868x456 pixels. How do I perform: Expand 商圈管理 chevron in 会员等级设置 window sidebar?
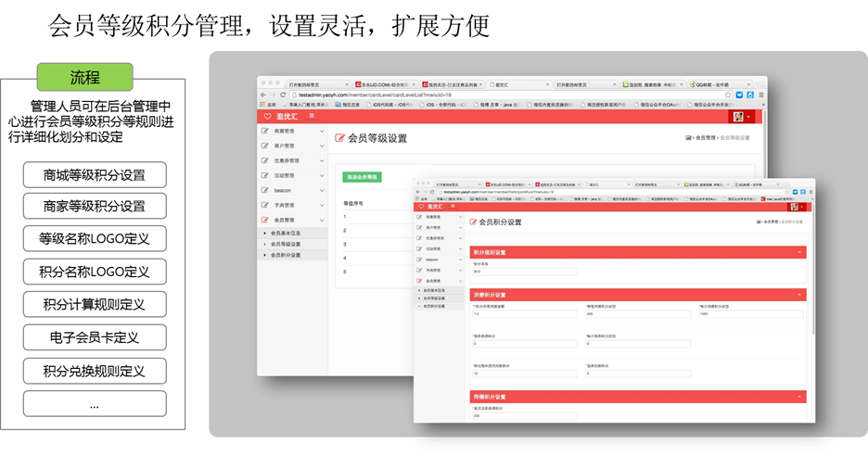[x=322, y=132]
